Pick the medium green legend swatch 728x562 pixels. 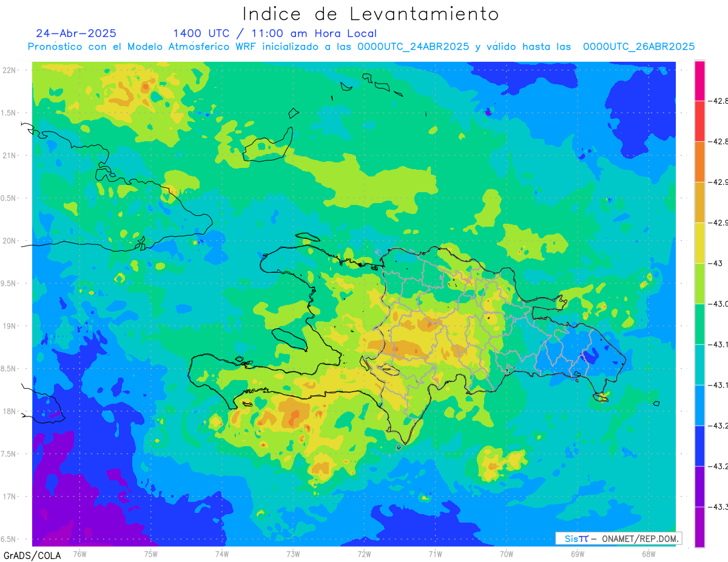(x=699, y=324)
